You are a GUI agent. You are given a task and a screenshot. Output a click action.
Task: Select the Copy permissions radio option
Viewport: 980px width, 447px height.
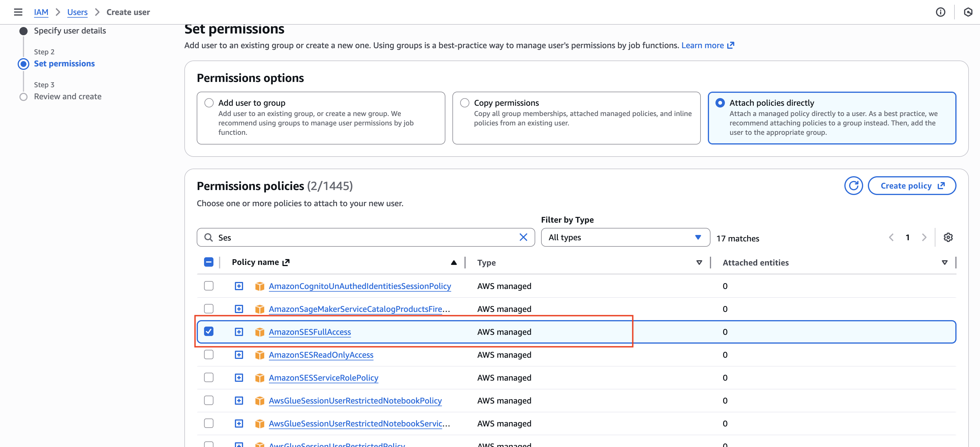464,103
